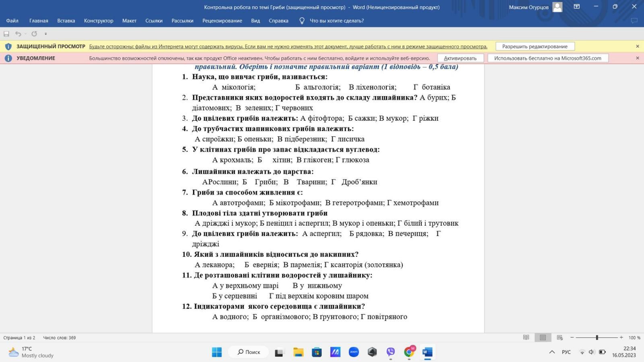Click the 'Число слов: 369' word count
Image resolution: width=644 pixels, height=362 pixels.
pyautogui.click(x=60, y=337)
